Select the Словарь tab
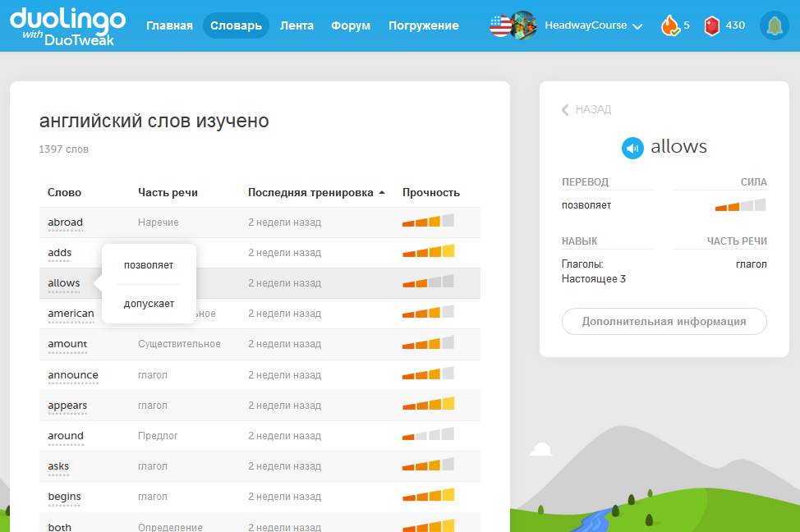 coord(236,25)
